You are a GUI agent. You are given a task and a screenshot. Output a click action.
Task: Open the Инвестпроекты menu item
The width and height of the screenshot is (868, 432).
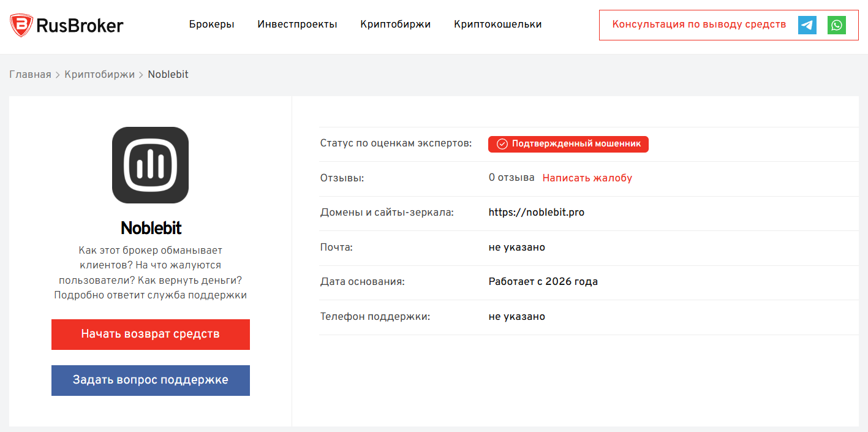point(297,25)
